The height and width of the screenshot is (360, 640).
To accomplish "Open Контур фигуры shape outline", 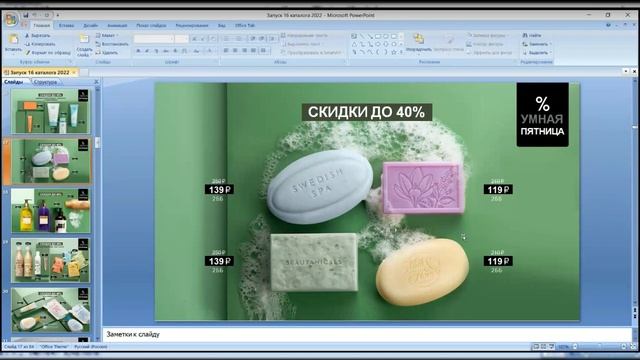I will pos(484,44).
